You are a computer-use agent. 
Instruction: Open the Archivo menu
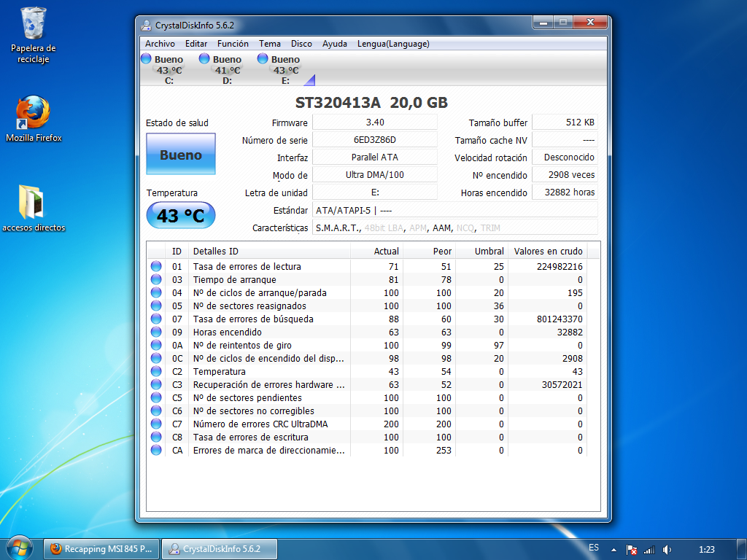pos(160,44)
